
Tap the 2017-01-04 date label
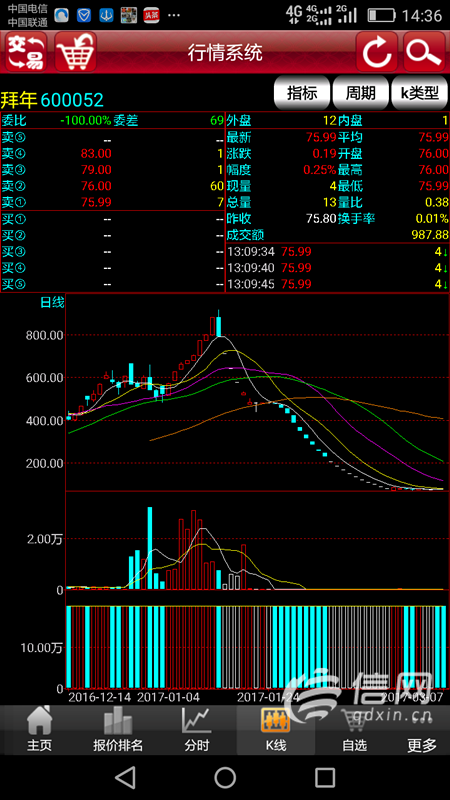[x=168, y=696]
